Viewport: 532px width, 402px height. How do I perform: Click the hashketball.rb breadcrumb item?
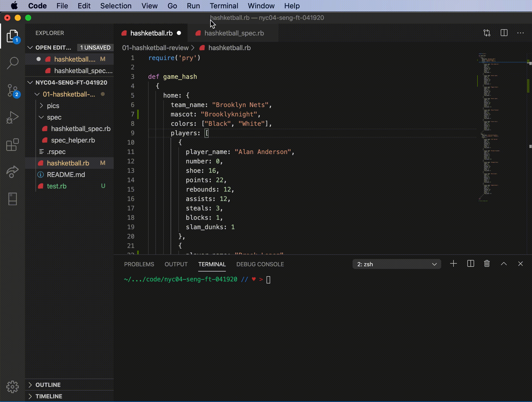(x=229, y=48)
